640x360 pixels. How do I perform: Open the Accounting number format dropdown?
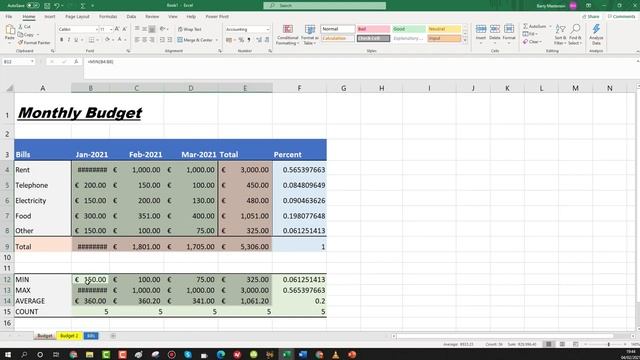268,29
